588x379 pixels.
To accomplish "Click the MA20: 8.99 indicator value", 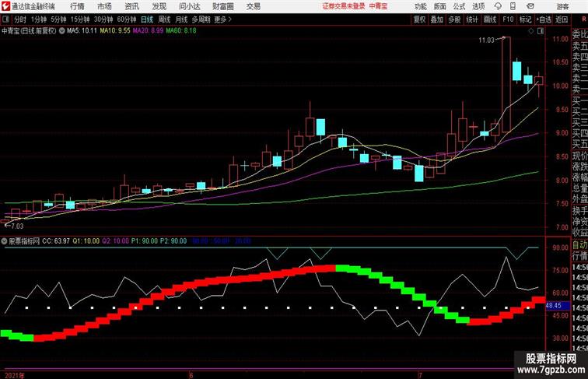I will pos(148,31).
